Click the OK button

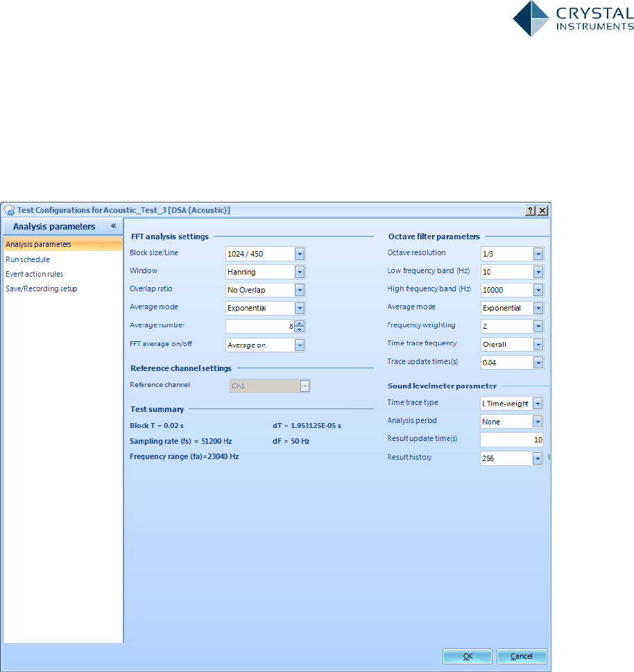point(468,656)
